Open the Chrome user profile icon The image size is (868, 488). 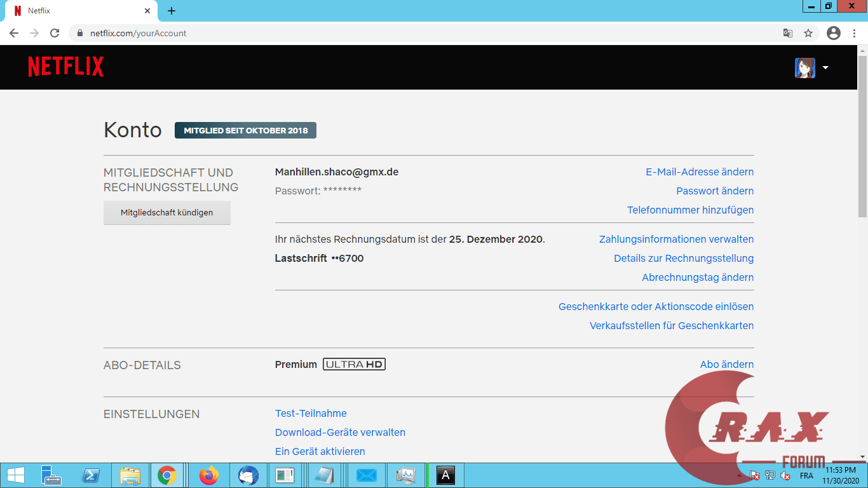pyautogui.click(x=834, y=33)
